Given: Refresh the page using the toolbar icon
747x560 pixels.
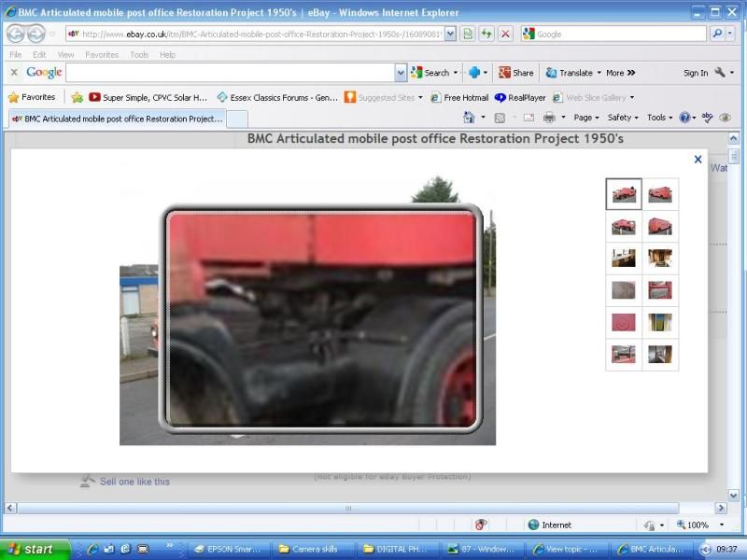Looking at the screenshot, I should (486, 34).
